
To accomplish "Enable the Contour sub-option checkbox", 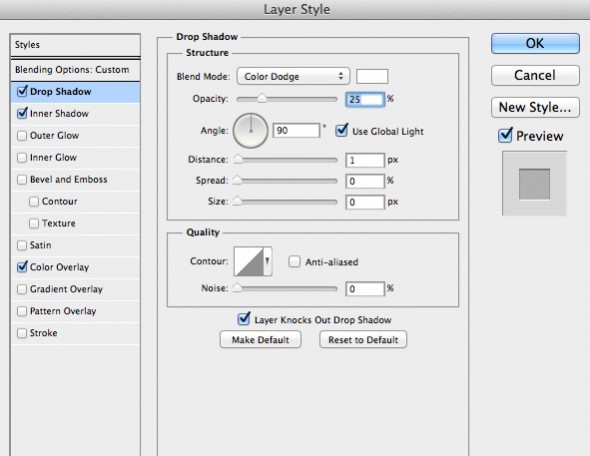I will coord(34,201).
